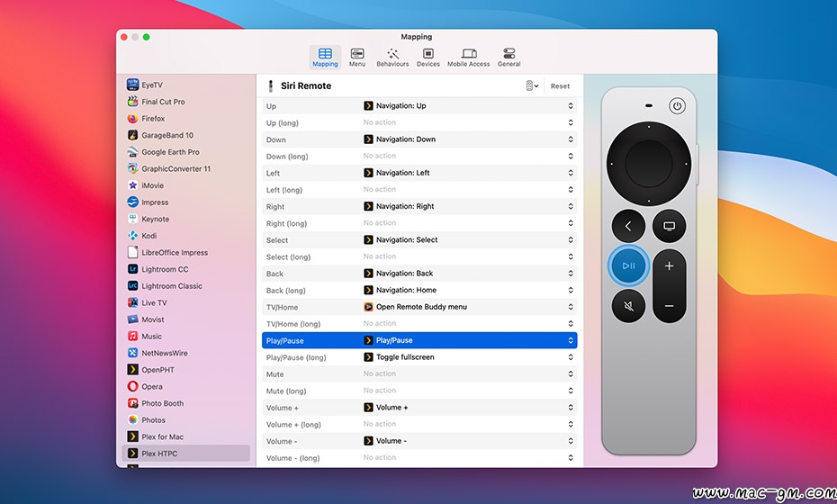Select Music in the app list
Screen dimensions: 837x504
pos(185,337)
